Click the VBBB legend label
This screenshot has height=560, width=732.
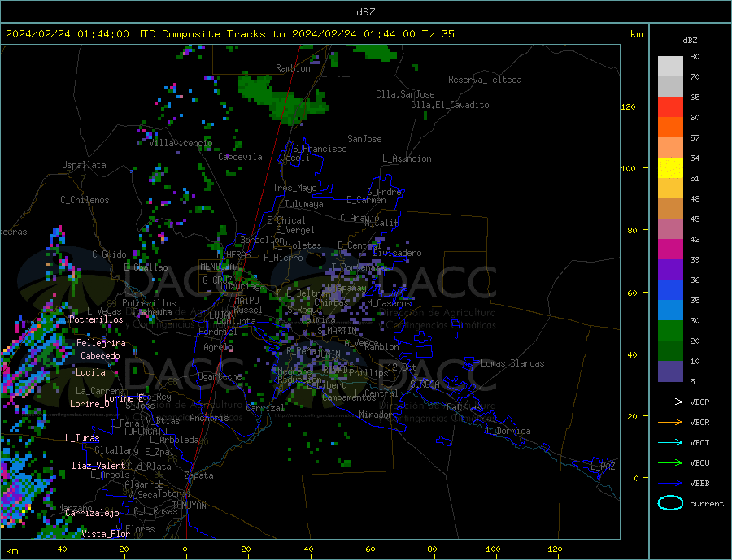[699, 483]
